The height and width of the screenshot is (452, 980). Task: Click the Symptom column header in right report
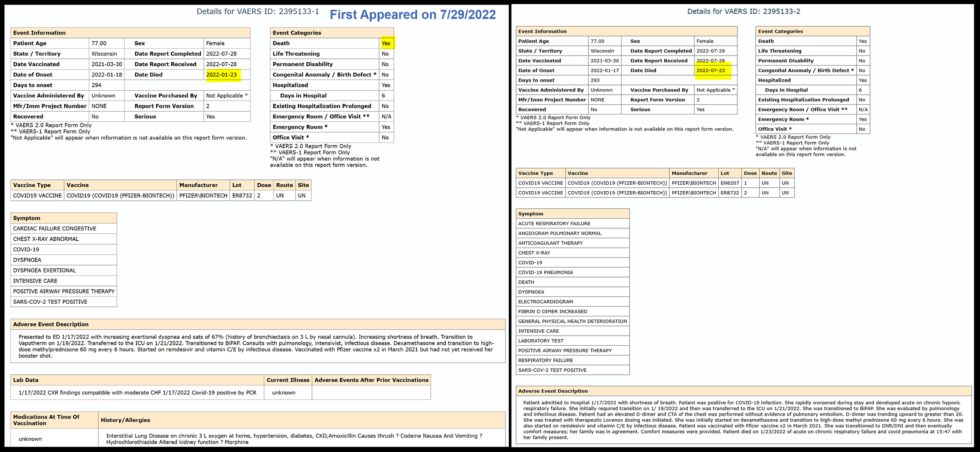572,214
